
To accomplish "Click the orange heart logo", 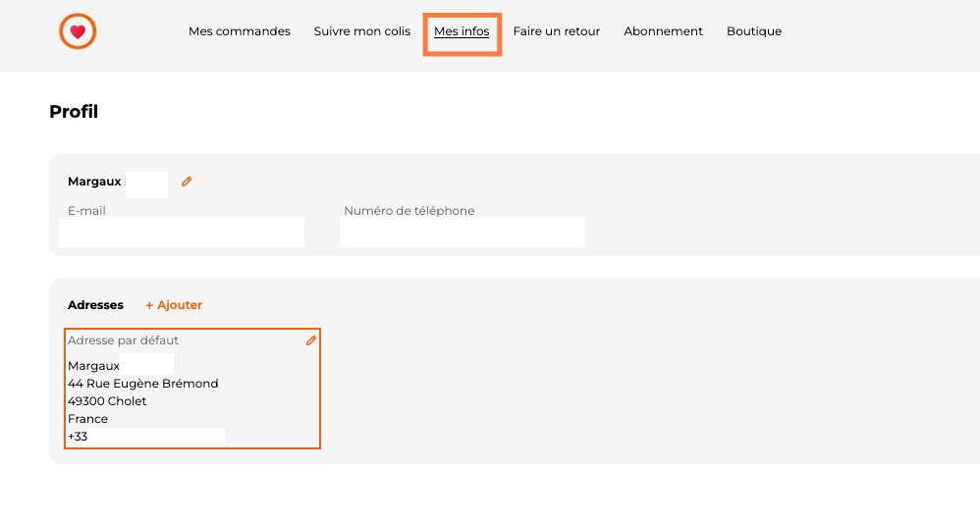I will [x=78, y=31].
